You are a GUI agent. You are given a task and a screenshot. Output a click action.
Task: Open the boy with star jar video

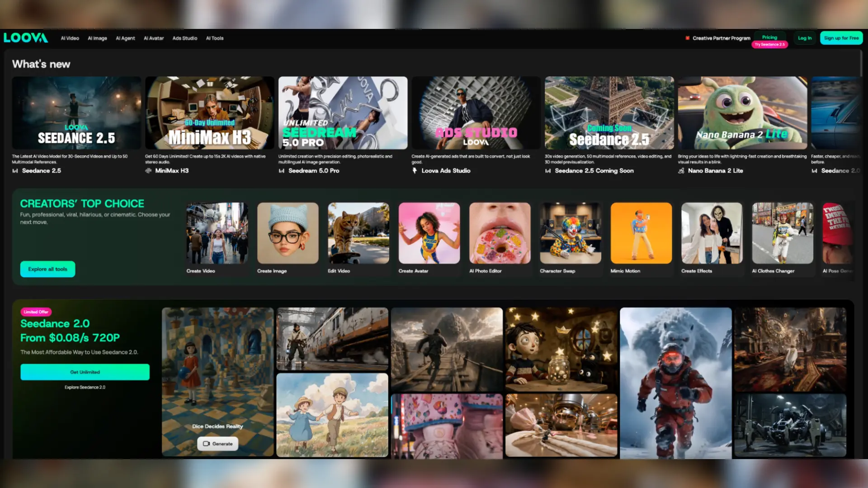click(x=561, y=349)
